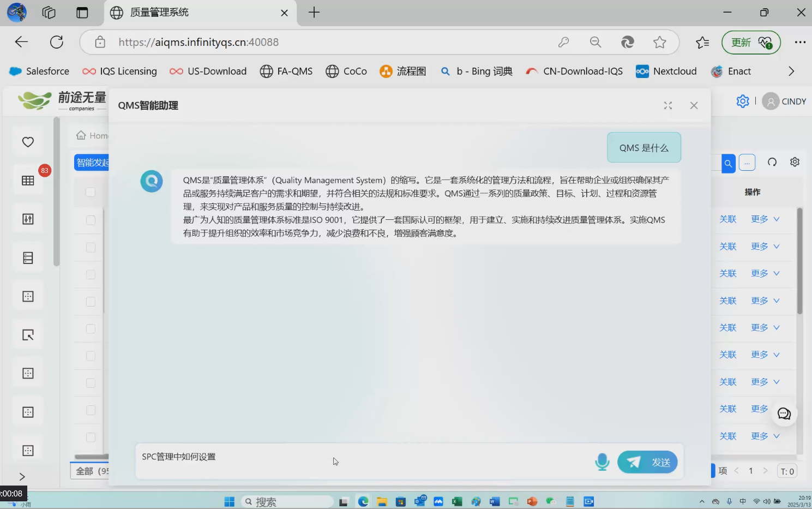Click the first 关联 link in 操作 column
This screenshot has height=509, width=812.
pyautogui.click(x=727, y=219)
